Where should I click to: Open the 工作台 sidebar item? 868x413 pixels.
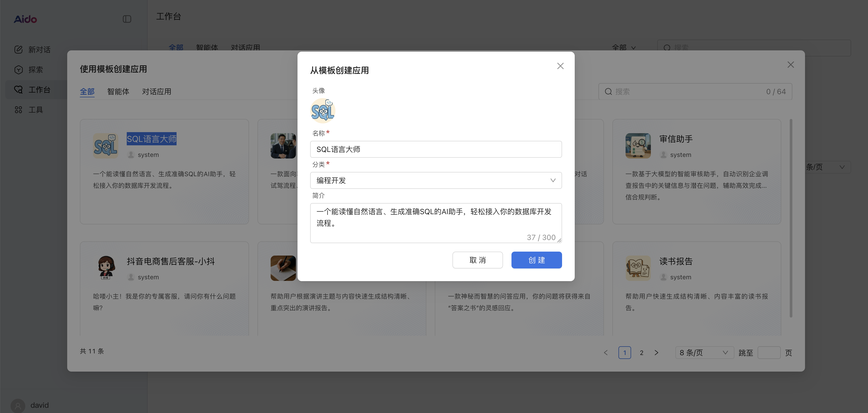(x=40, y=89)
